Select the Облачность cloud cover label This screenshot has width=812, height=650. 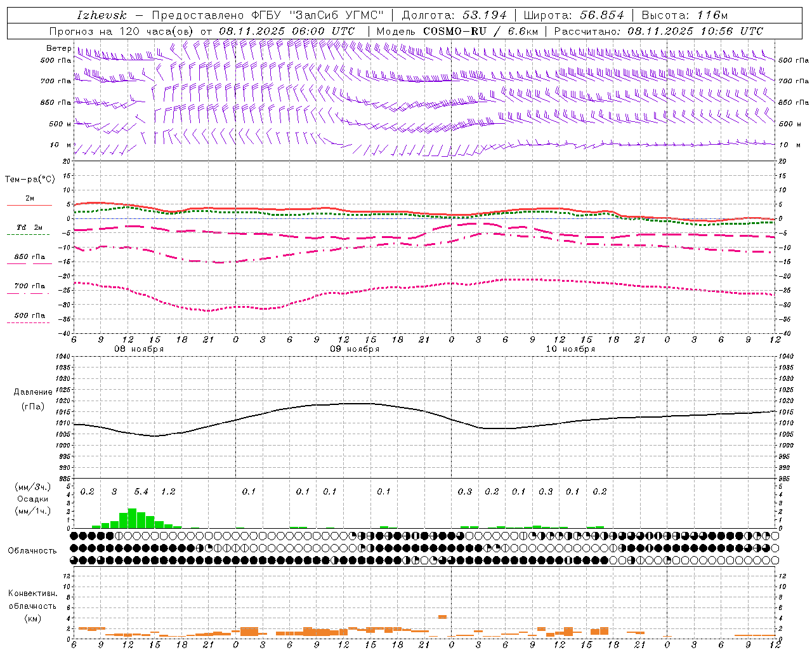coord(32,551)
